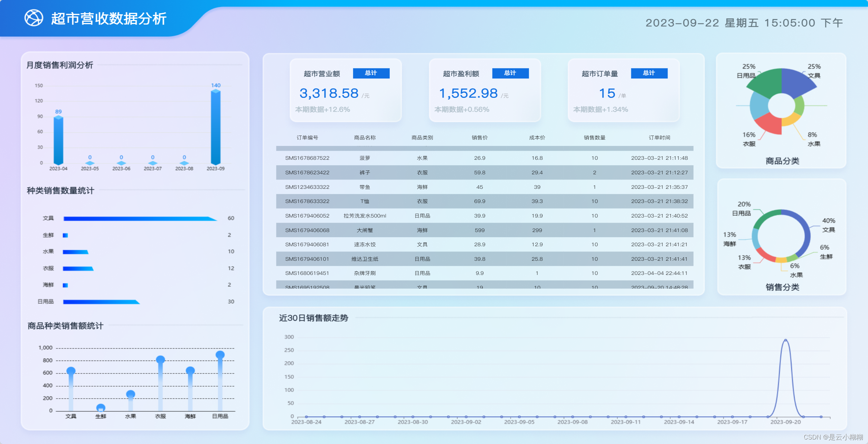The height and width of the screenshot is (444, 868).
Task: Click the 20% 日用品 label in 销售分类 donut
Action: pos(742,209)
